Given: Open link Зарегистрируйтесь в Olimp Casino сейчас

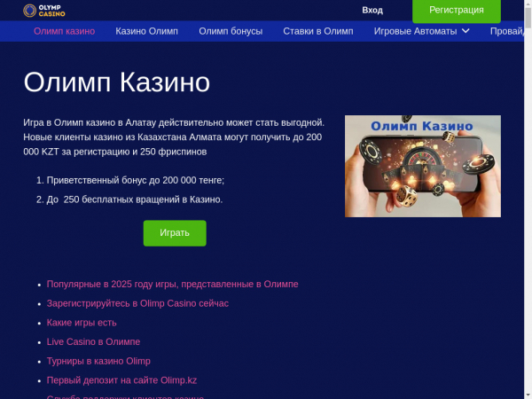Looking at the screenshot, I should [137, 303].
